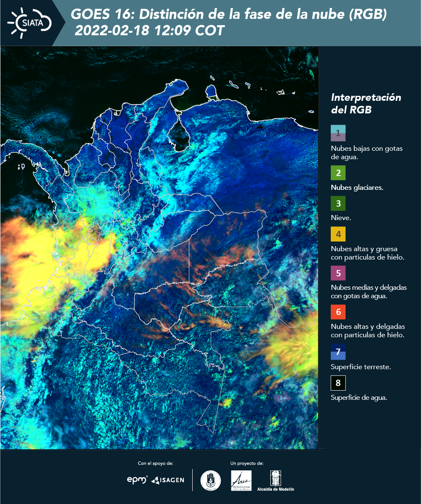The image size is (421, 504).
Task: Click 'Nubes medias y delgadas' legend label
Action: (x=369, y=291)
